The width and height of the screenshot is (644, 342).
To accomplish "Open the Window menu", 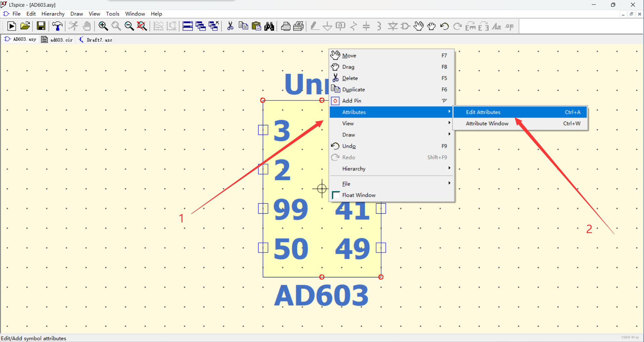I will click(135, 14).
